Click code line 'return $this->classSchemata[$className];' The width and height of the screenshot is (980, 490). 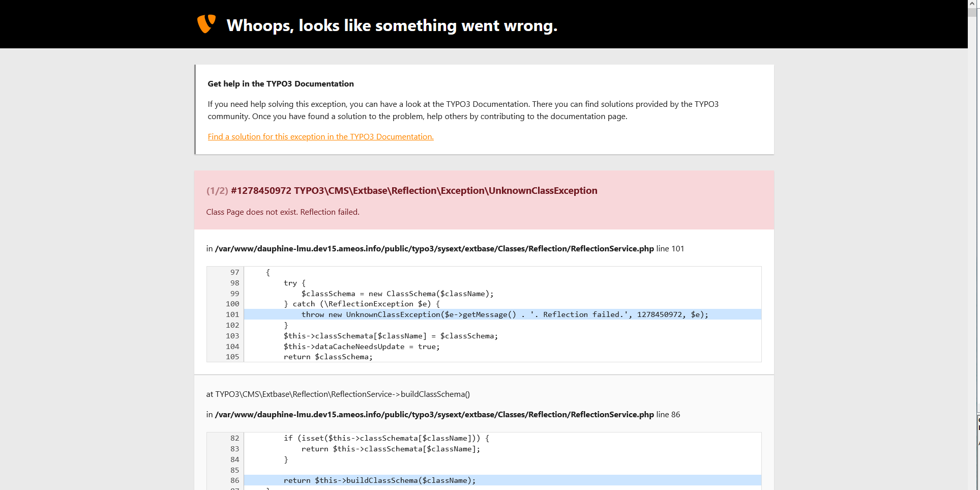pos(391,449)
